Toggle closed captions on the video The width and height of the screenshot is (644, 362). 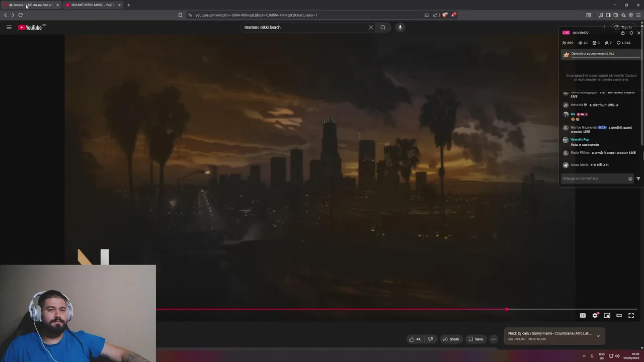coord(583,315)
